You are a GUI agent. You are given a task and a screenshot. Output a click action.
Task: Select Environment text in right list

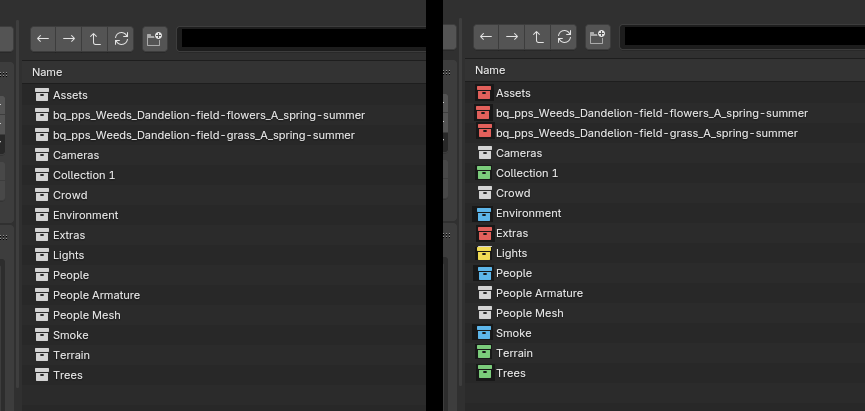tap(528, 213)
